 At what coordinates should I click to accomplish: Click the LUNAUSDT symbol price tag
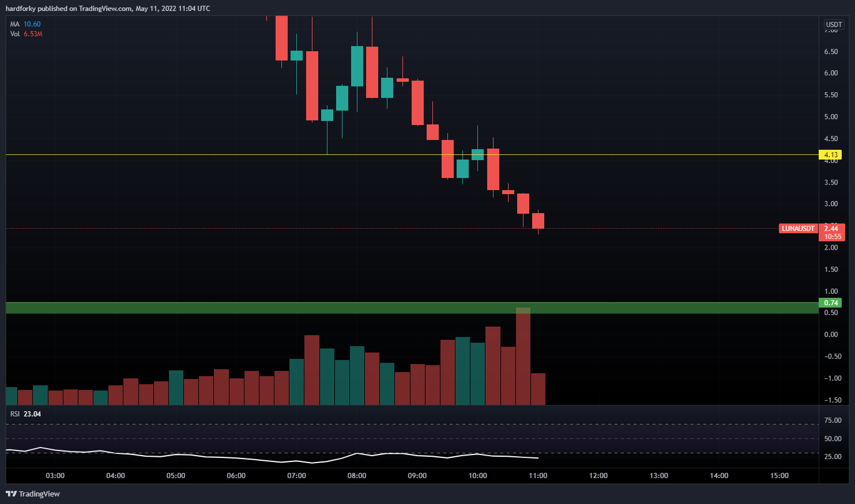(798, 229)
